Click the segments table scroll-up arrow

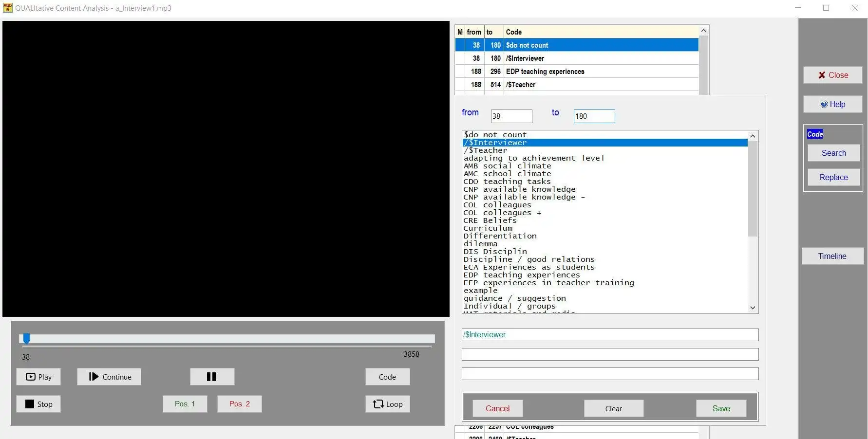tap(703, 31)
